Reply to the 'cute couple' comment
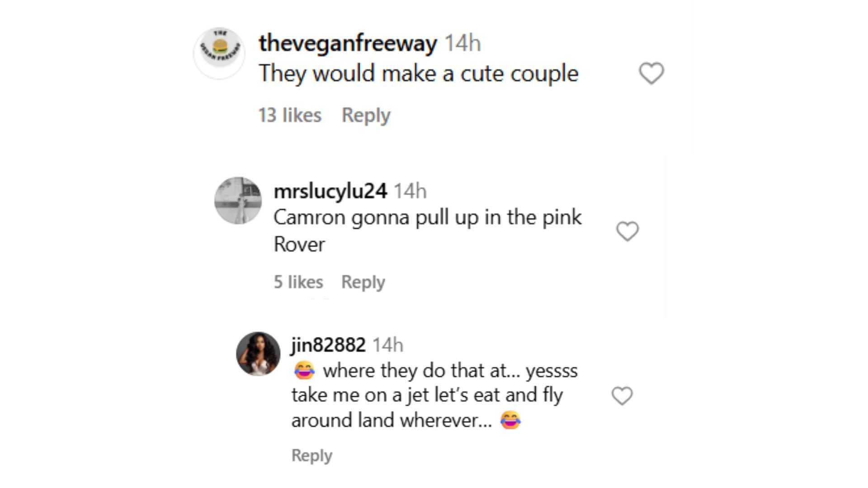Screen dimensions: 868x488 pos(366,115)
